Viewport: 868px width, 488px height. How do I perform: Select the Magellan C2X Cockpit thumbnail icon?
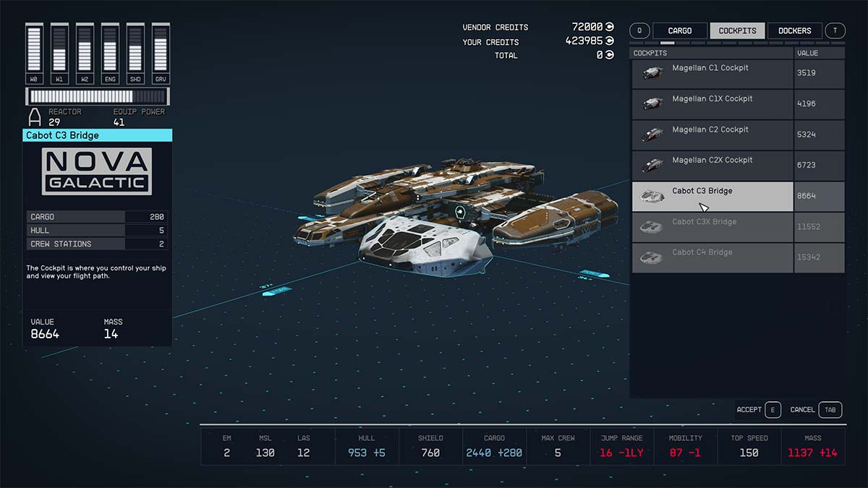click(655, 164)
